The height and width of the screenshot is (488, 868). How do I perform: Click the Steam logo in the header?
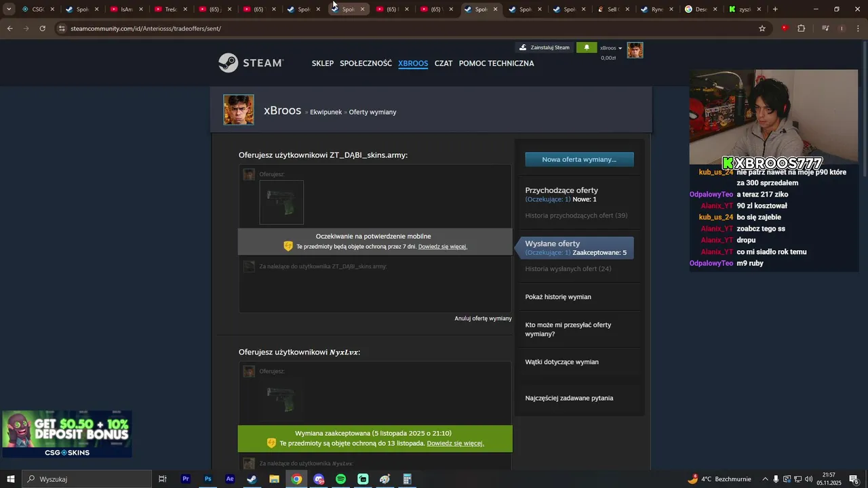(250, 63)
